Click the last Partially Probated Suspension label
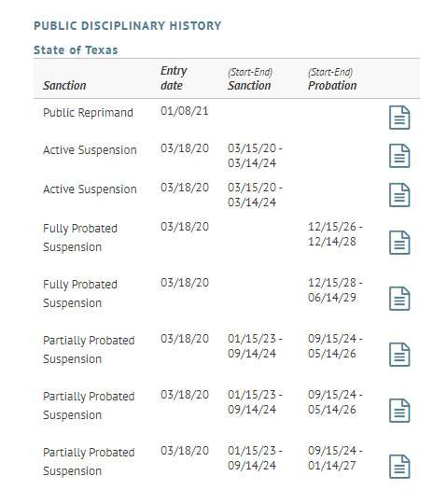Screen dimensions: 447x504 [x=89, y=462]
